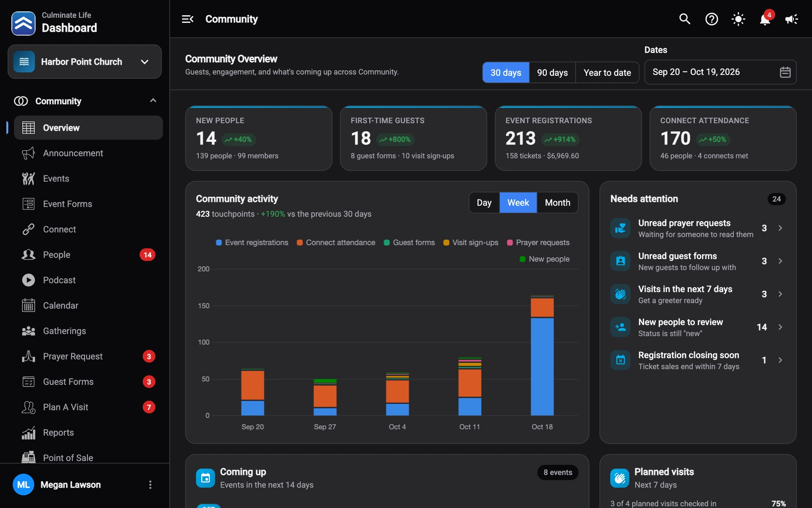Open Visits in the next 7 days item

[698, 294]
